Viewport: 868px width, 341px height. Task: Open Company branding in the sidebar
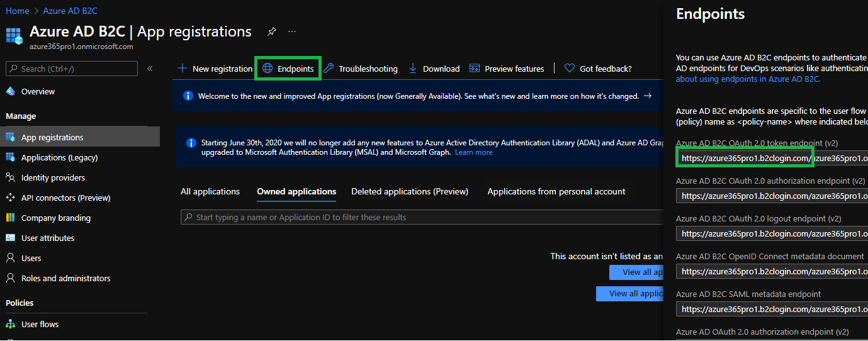[x=56, y=218]
